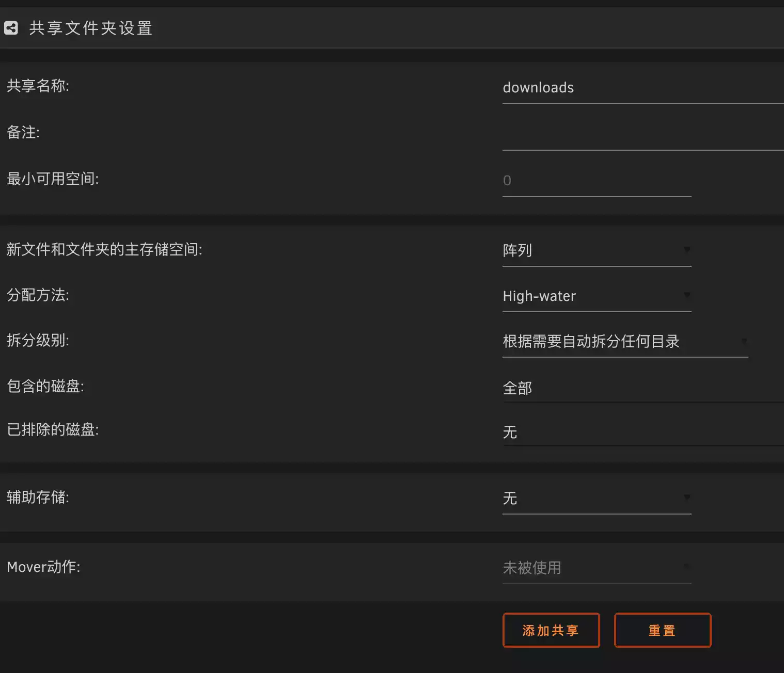
Task: Expand the 辅助存储 dropdown
Action: 596,499
